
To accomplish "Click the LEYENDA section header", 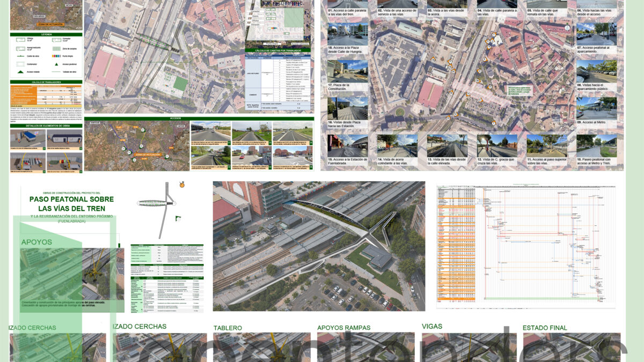I will tap(46, 34).
